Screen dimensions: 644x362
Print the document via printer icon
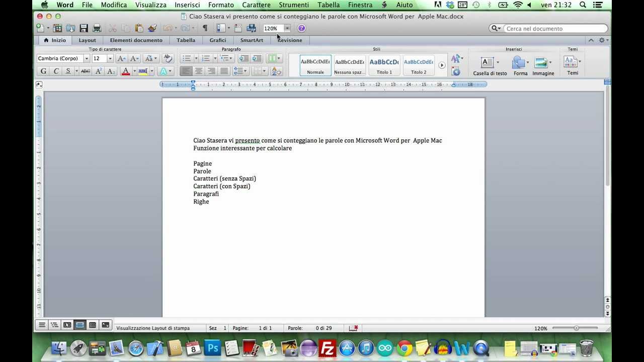point(97,28)
